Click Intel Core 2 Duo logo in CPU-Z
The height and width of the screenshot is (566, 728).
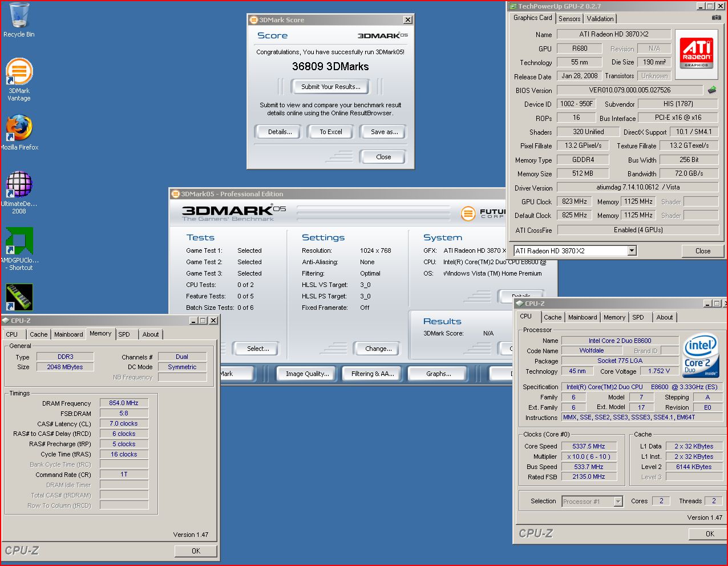701,355
